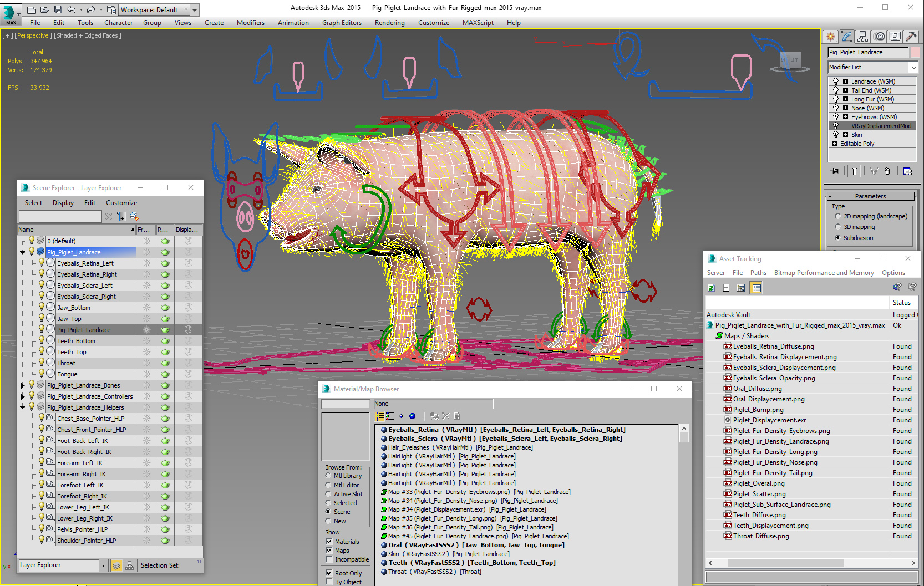Expand the Pig_Piglet_Landrace_Bones layer
Viewport: 924px width, 586px height.
(x=23, y=385)
